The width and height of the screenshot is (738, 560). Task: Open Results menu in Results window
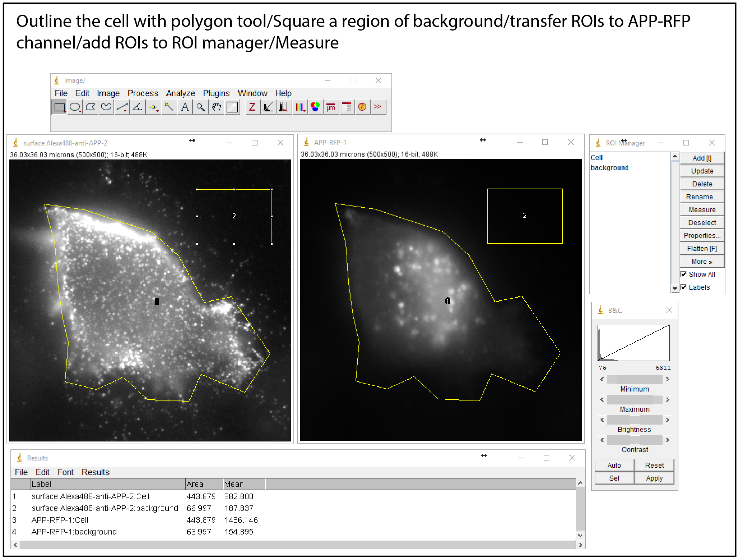click(96, 472)
